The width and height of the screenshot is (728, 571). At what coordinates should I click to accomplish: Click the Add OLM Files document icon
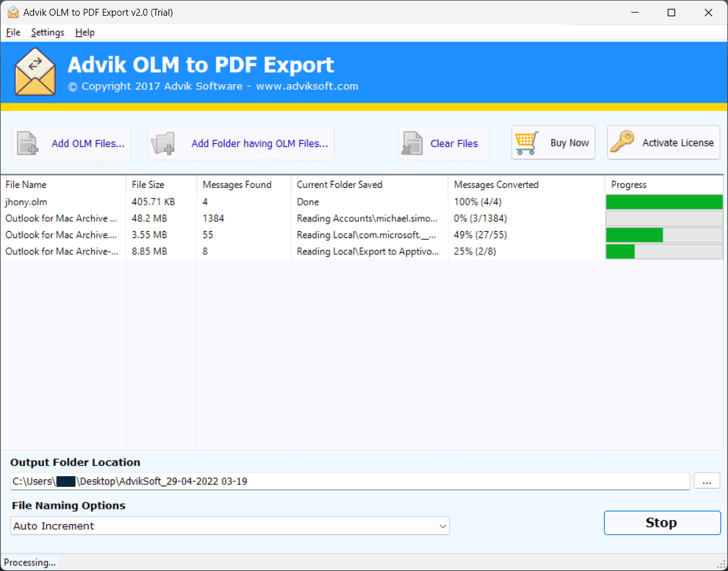click(28, 143)
